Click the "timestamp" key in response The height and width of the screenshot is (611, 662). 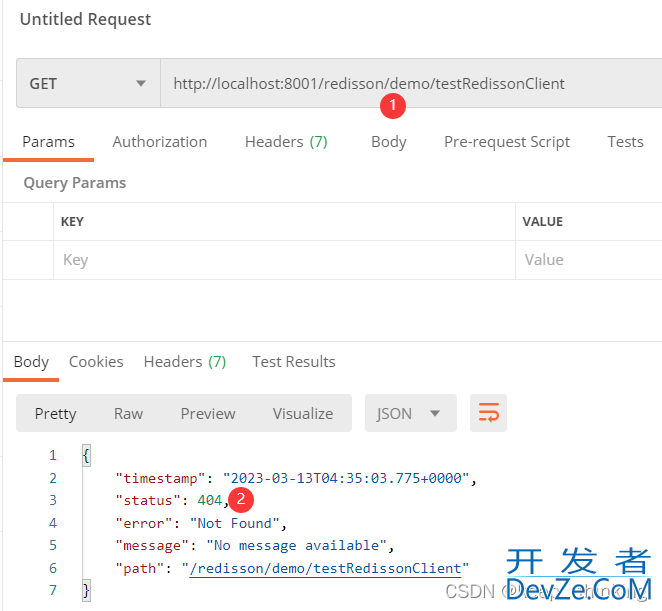coord(160,478)
